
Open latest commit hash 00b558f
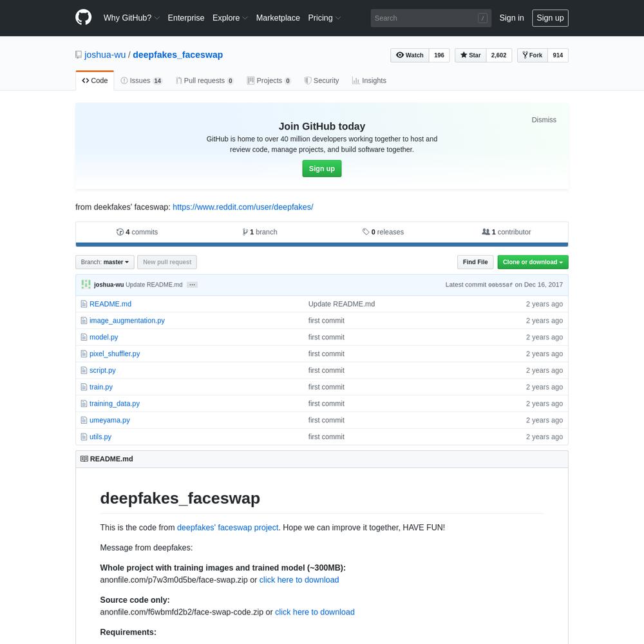pos(500,285)
